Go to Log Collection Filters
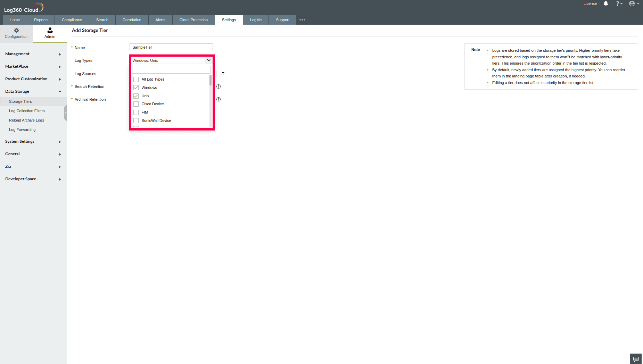The width and height of the screenshot is (643, 364). (x=27, y=111)
